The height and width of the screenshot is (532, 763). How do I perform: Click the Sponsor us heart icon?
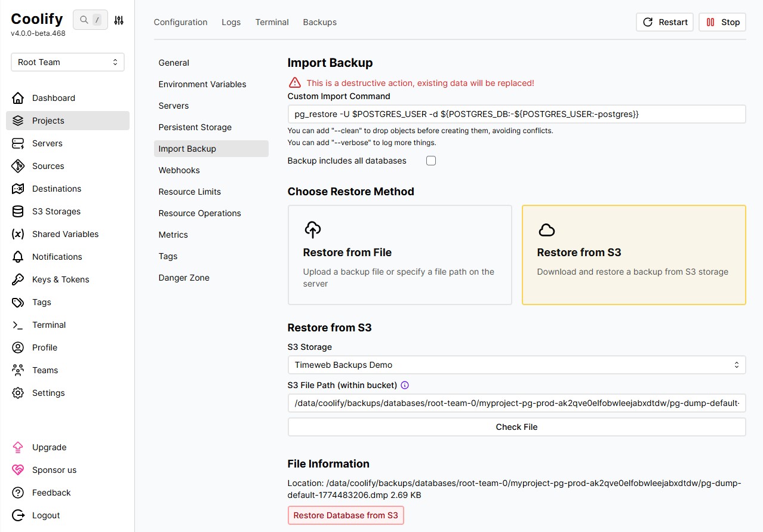18,470
